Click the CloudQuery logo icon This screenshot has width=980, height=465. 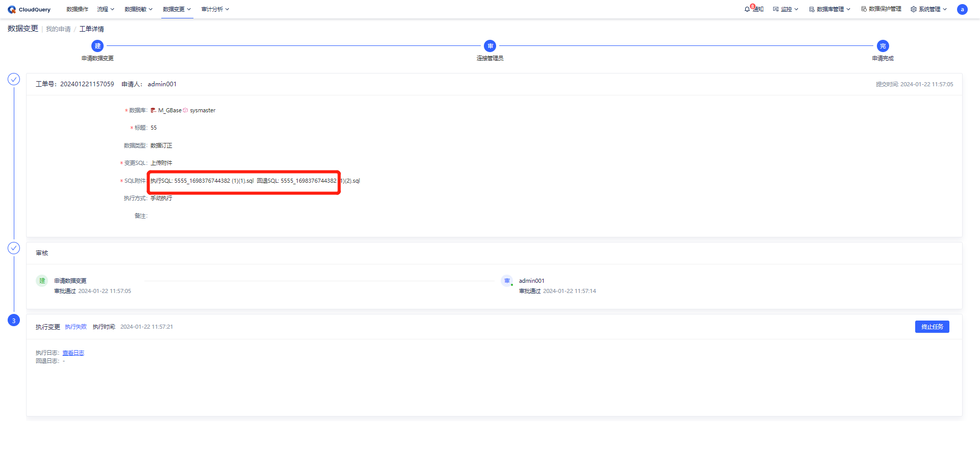tap(12, 10)
